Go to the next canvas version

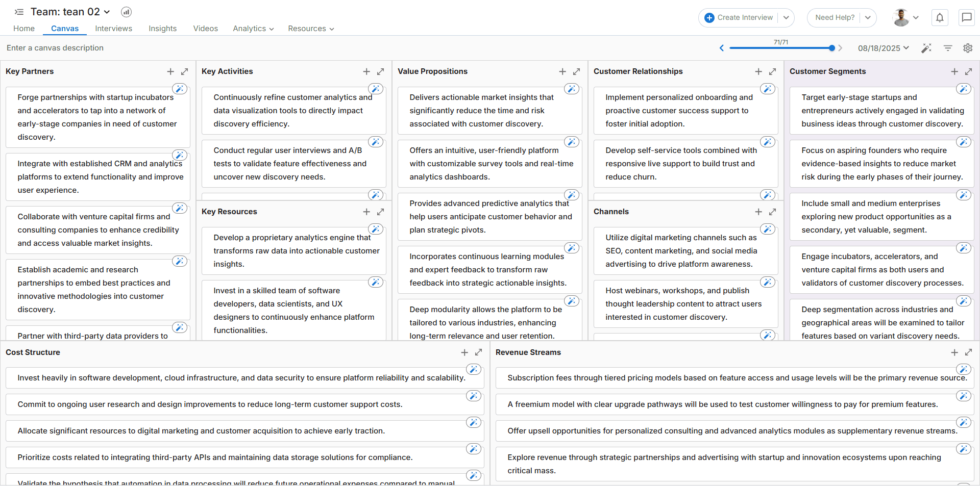(x=840, y=48)
